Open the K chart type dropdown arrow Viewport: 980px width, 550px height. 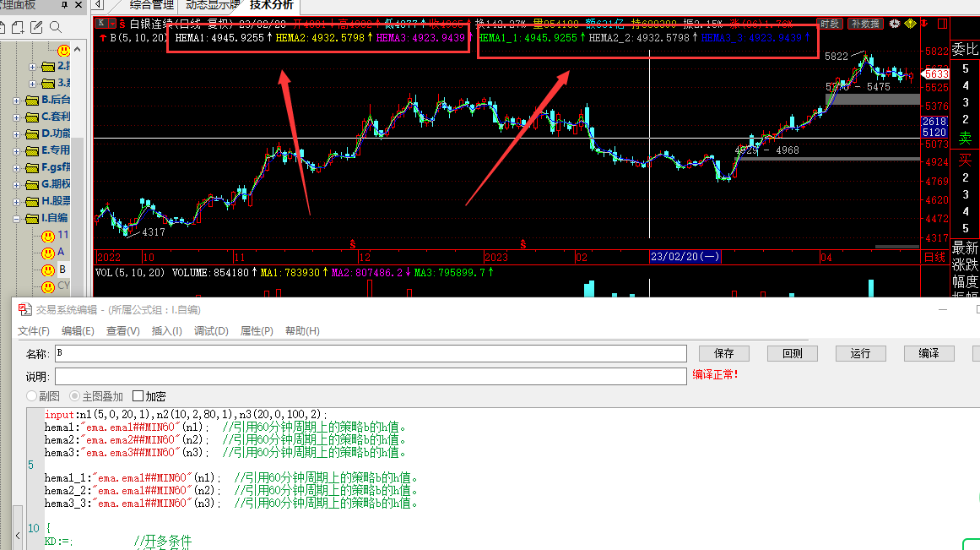pos(112,23)
